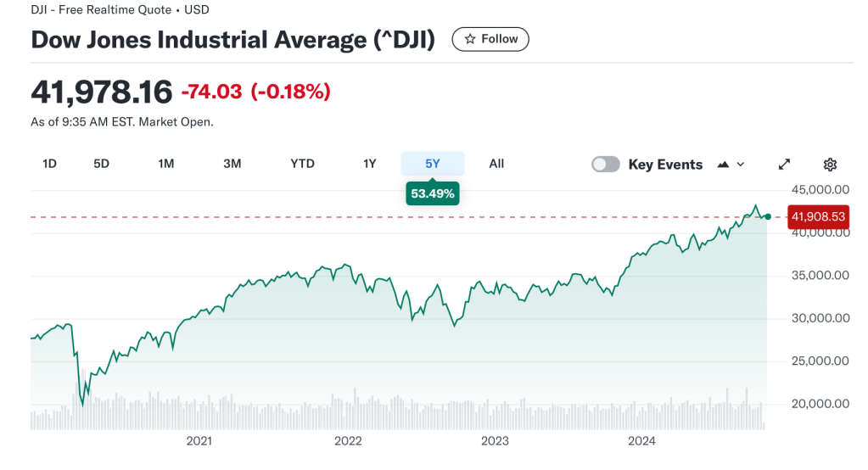868x470 pixels.
Task: Click the -74.03 (-0.18%) price change text
Action: pyautogui.click(x=255, y=92)
